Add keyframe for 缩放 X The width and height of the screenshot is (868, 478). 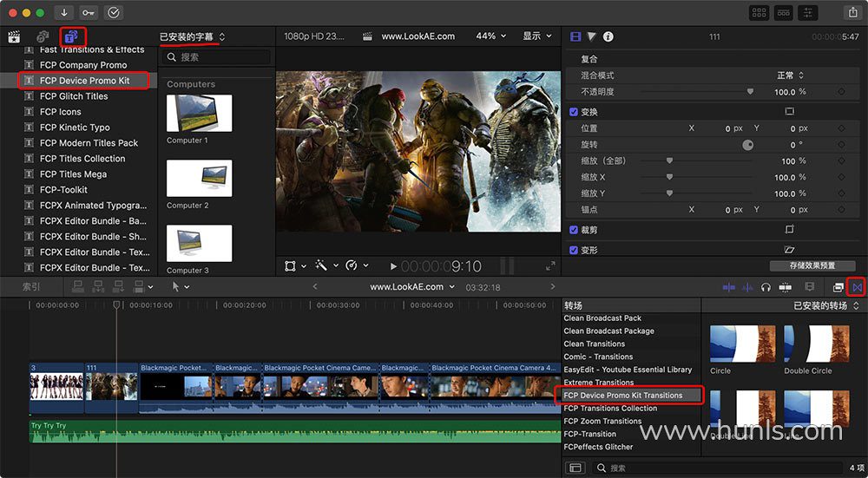(841, 178)
